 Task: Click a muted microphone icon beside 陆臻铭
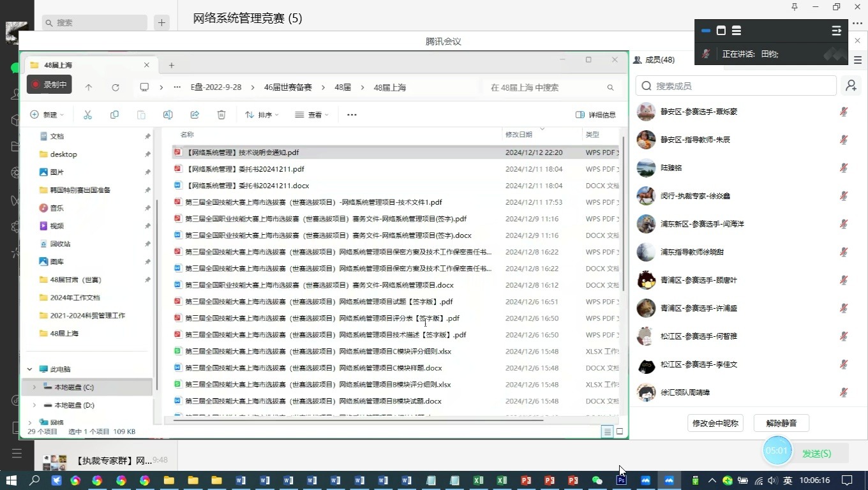(844, 167)
